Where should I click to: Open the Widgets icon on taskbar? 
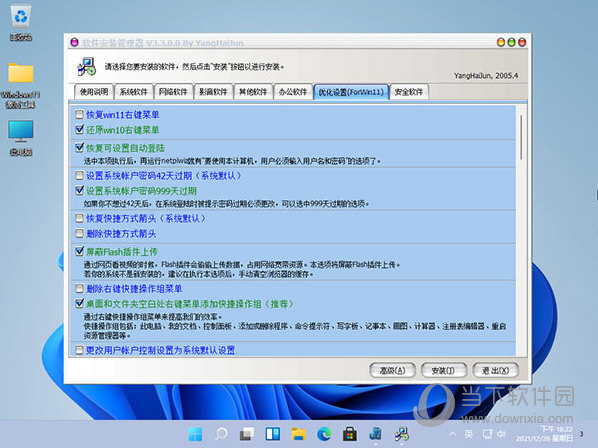pos(273,434)
